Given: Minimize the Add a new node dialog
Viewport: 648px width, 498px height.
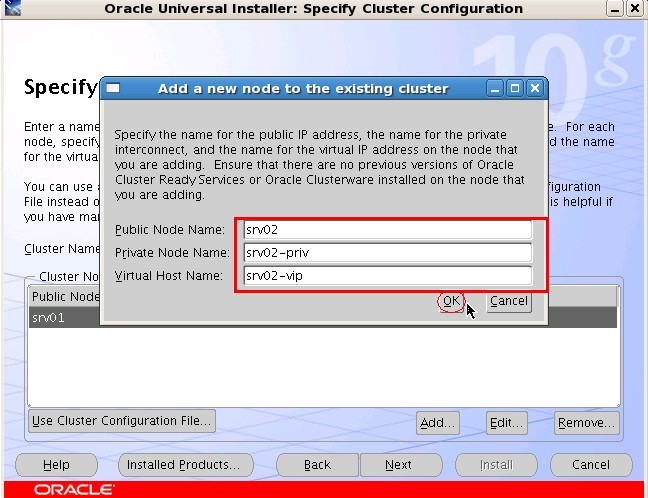Looking at the screenshot, I should [x=495, y=88].
